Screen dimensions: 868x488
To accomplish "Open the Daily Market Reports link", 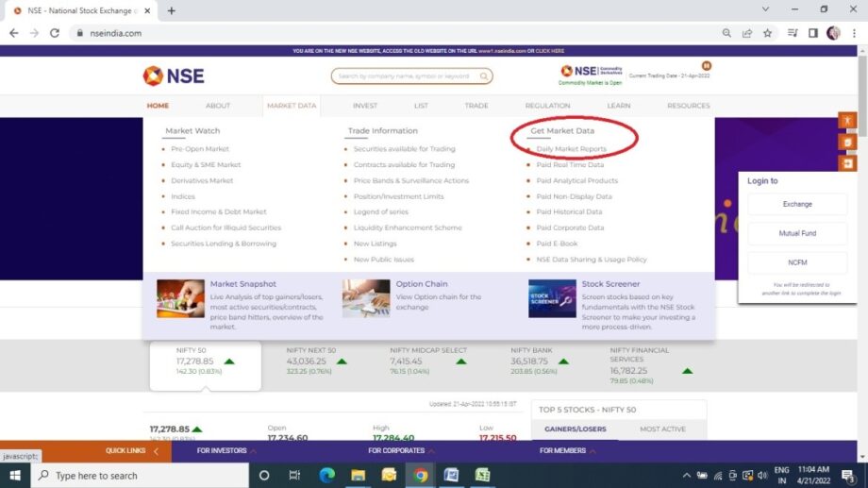I will pos(571,149).
